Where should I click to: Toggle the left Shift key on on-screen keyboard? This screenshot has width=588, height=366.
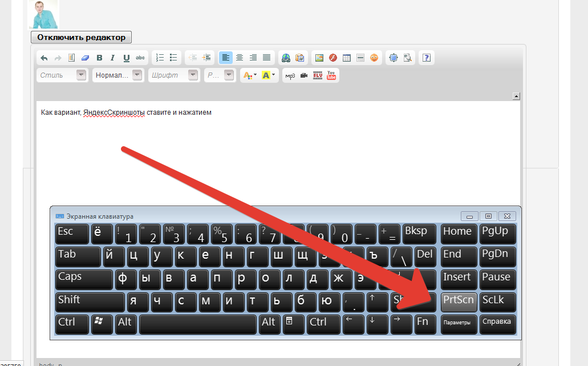pos(90,302)
